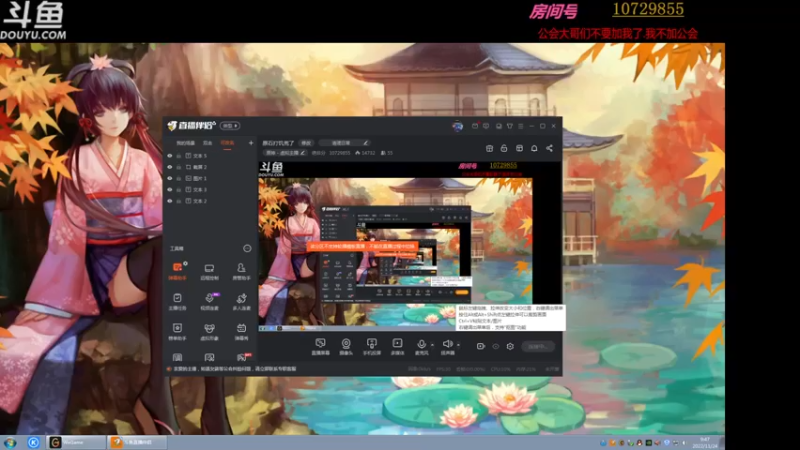Click the Windows Start button
This screenshot has height=450, width=800.
coord(10,442)
